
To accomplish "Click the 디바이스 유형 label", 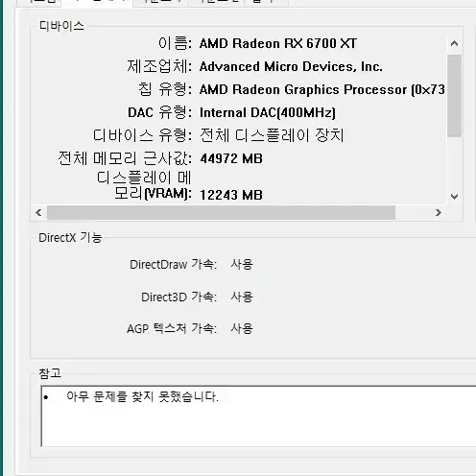I will 142,135.
